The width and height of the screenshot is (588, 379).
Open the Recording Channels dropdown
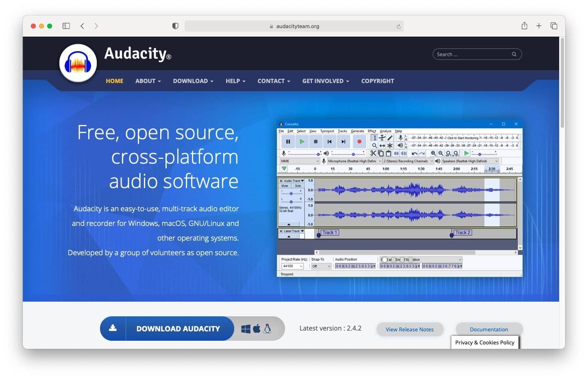click(408, 161)
